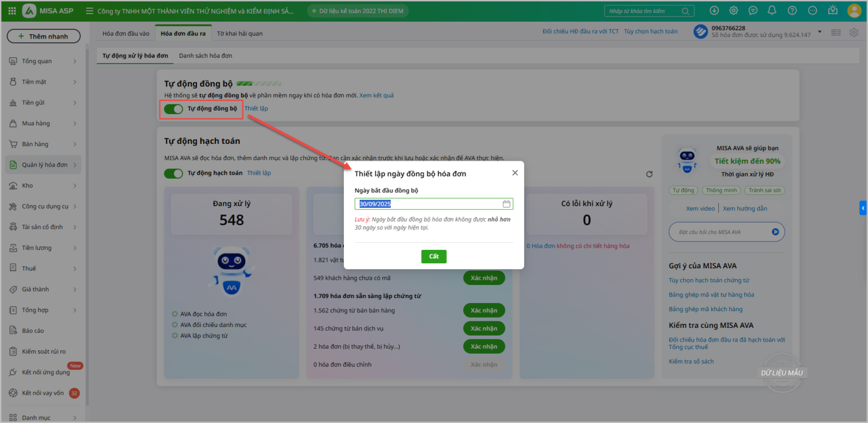Viewport: 868px width, 423px height.
Task: Switch to Hóa đơn đầu vào tab
Action: (x=126, y=34)
